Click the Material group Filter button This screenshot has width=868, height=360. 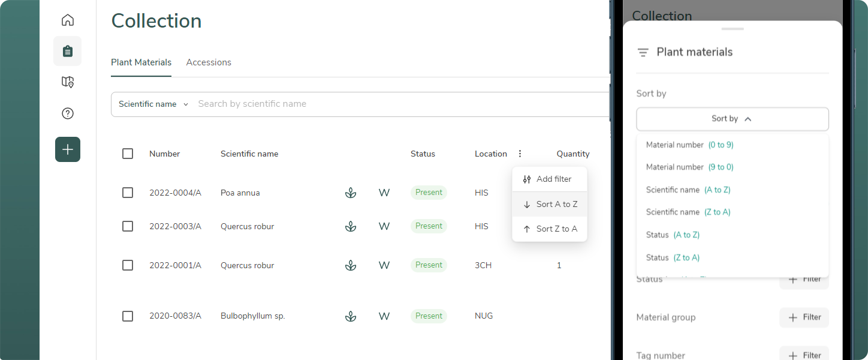[804, 317]
